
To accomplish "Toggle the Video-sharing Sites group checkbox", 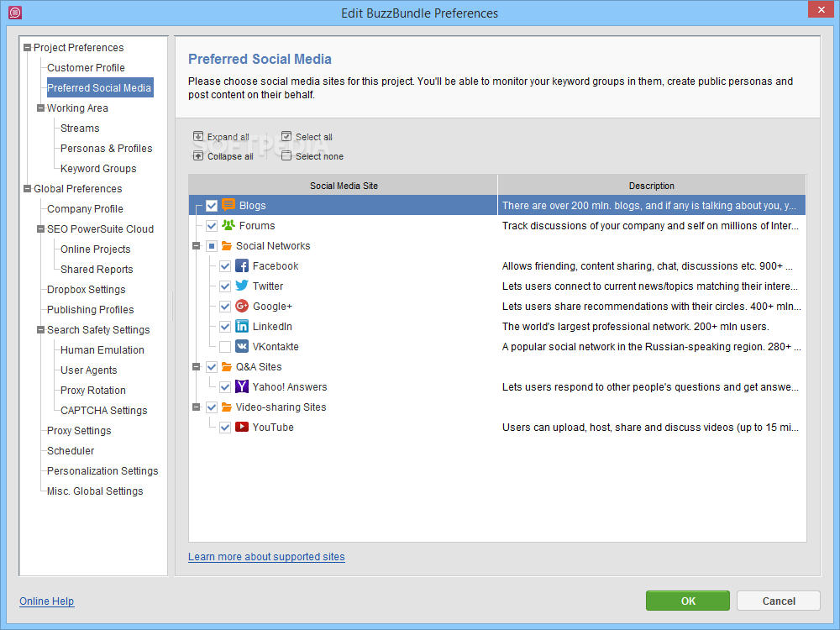I will pyautogui.click(x=212, y=407).
